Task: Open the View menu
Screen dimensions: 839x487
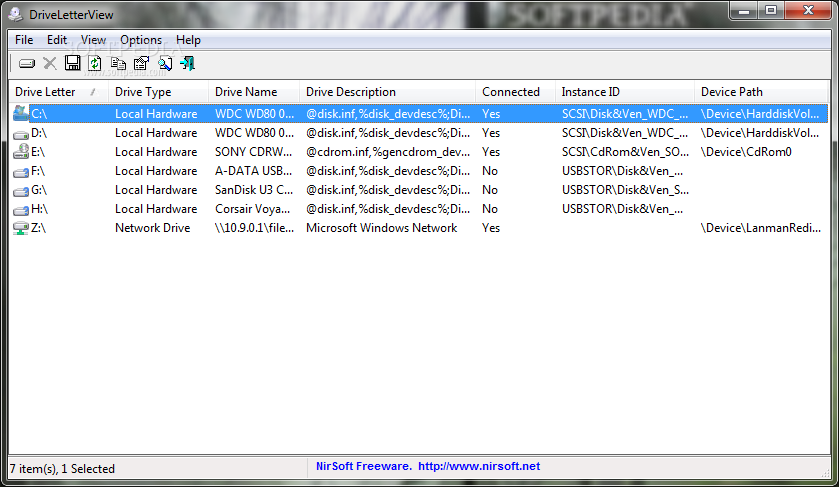Action: (93, 40)
